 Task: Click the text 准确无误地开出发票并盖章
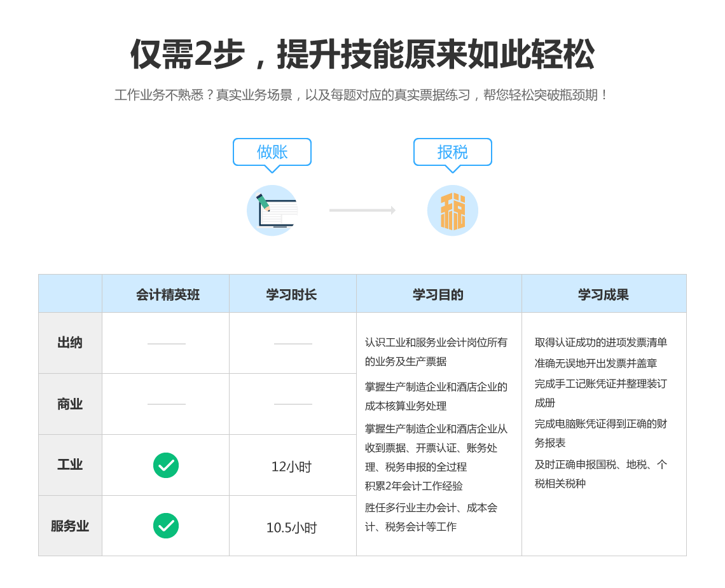(x=596, y=364)
